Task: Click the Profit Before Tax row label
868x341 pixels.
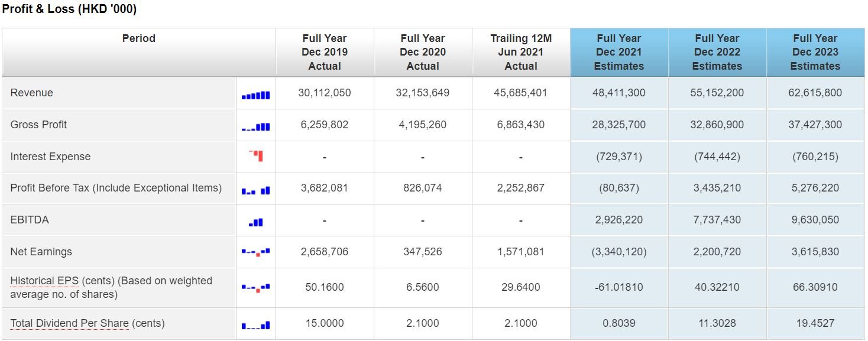Action: pos(116,188)
